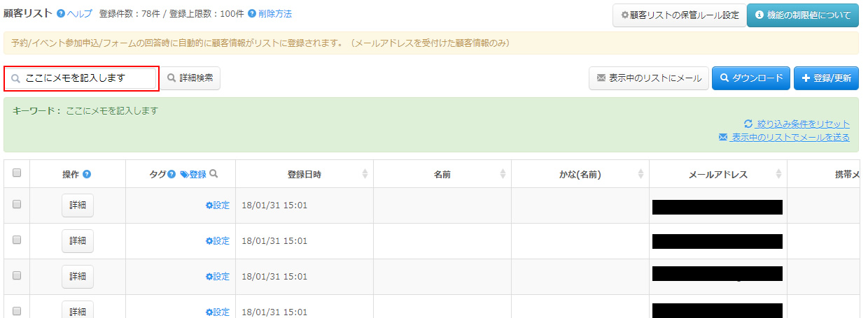The image size is (868, 318).
Task: Sort by 名前 column arrows
Action: [x=502, y=174]
